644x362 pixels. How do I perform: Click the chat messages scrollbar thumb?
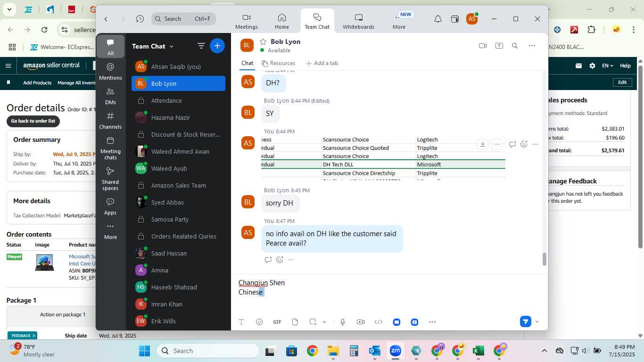544,259
